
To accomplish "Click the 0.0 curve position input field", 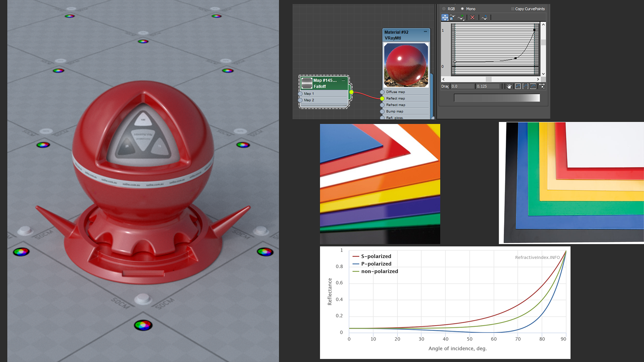I will (x=462, y=86).
